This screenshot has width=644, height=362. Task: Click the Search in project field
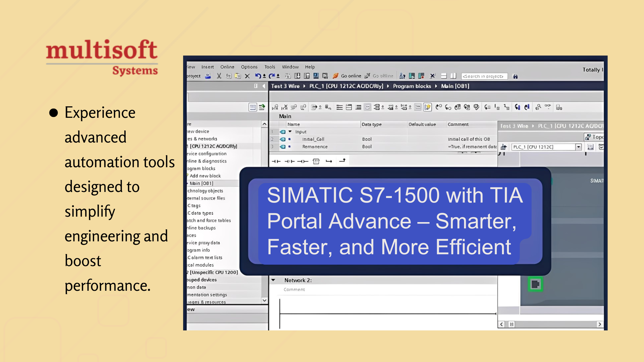[484, 76]
